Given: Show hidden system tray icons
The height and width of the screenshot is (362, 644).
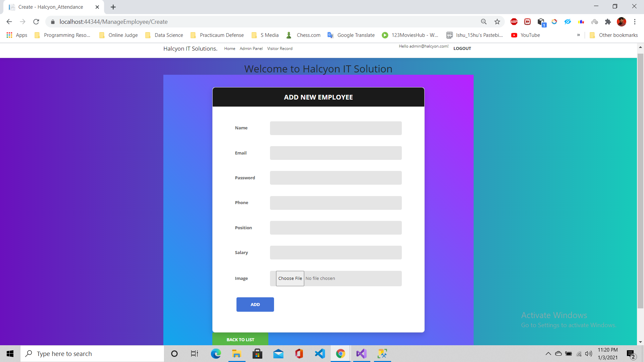Looking at the screenshot, I should tap(548, 354).
